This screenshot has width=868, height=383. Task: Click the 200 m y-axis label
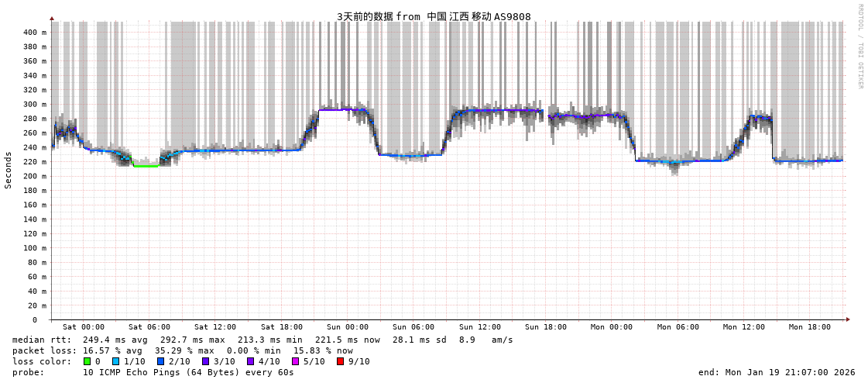(34, 176)
